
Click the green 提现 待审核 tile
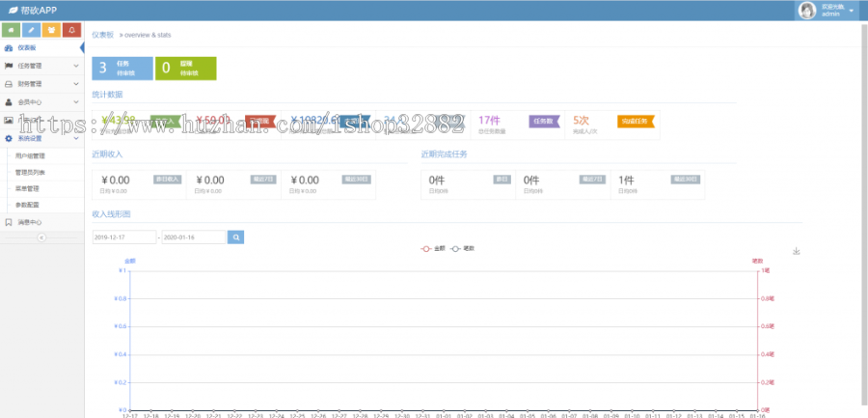tap(184, 68)
